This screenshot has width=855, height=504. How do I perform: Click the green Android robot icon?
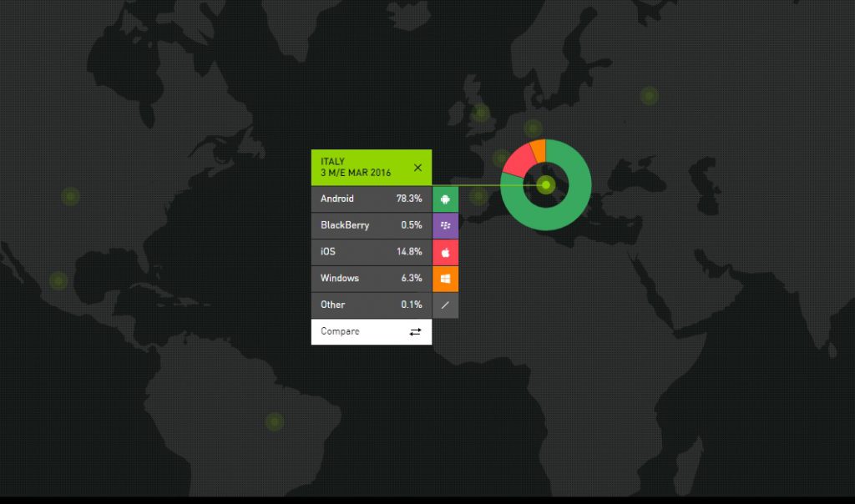point(446,199)
